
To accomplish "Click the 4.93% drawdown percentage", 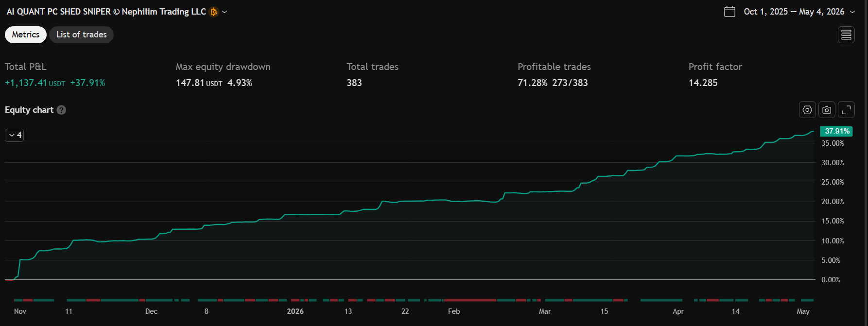I will (240, 83).
